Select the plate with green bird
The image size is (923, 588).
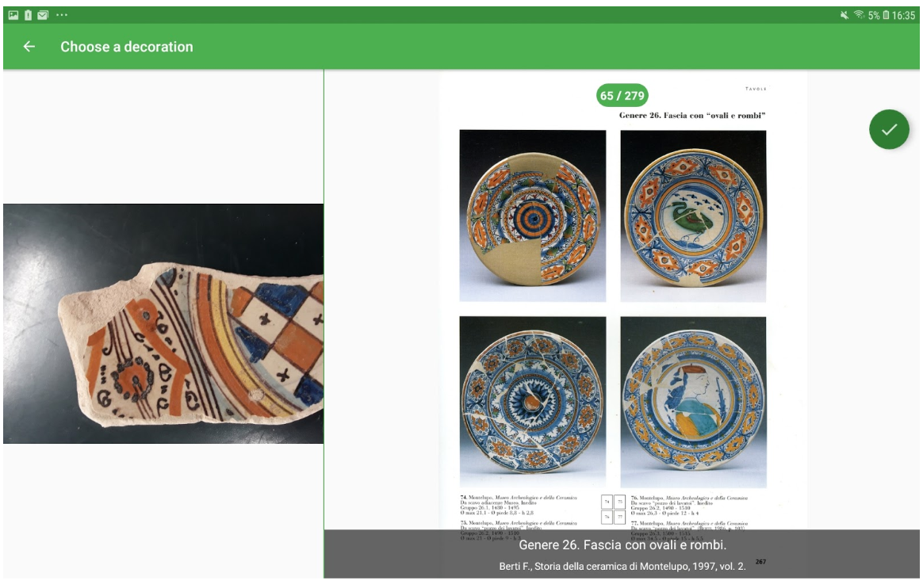pos(693,216)
